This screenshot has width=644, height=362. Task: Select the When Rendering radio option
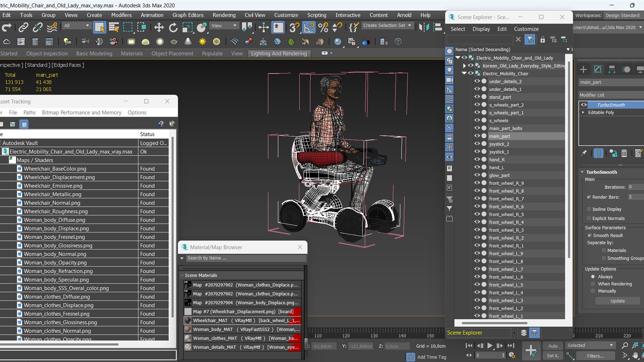[x=593, y=284]
